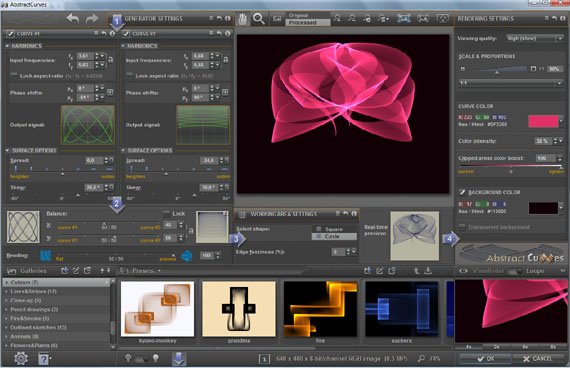This screenshot has height=368, width=570.
Task: Collapse Curve #1 Harmonics section
Action: tap(7, 46)
